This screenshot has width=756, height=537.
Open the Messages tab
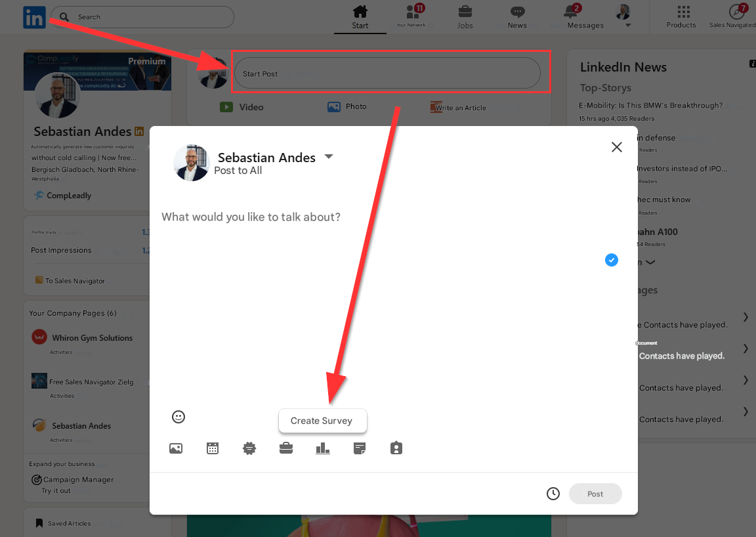[585, 17]
